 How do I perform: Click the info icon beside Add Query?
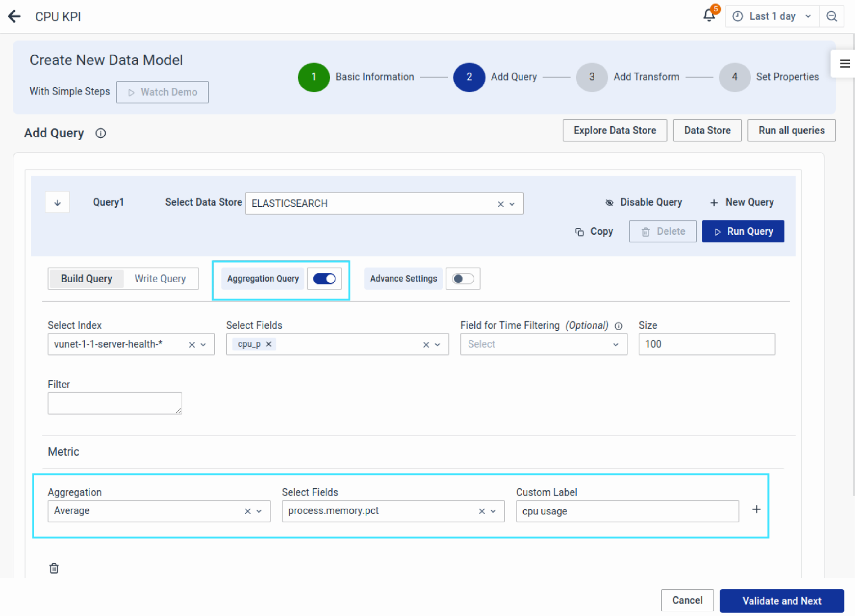pyautogui.click(x=101, y=133)
